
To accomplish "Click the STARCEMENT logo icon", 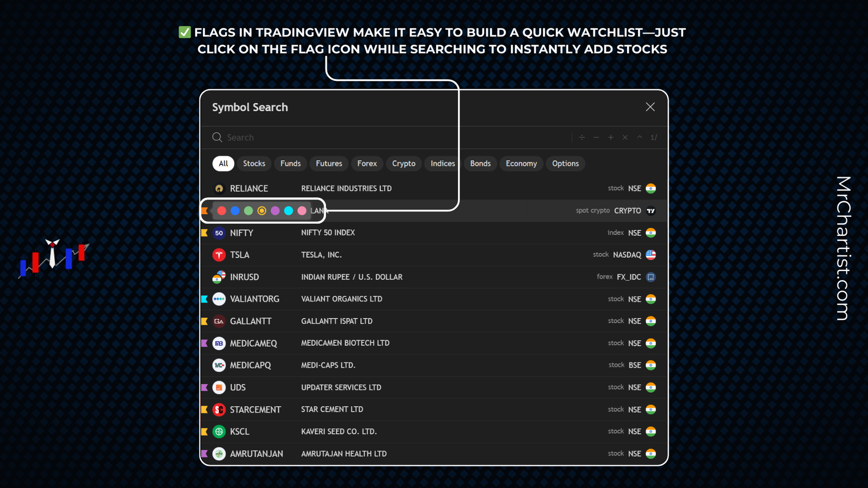I will click(219, 410).
